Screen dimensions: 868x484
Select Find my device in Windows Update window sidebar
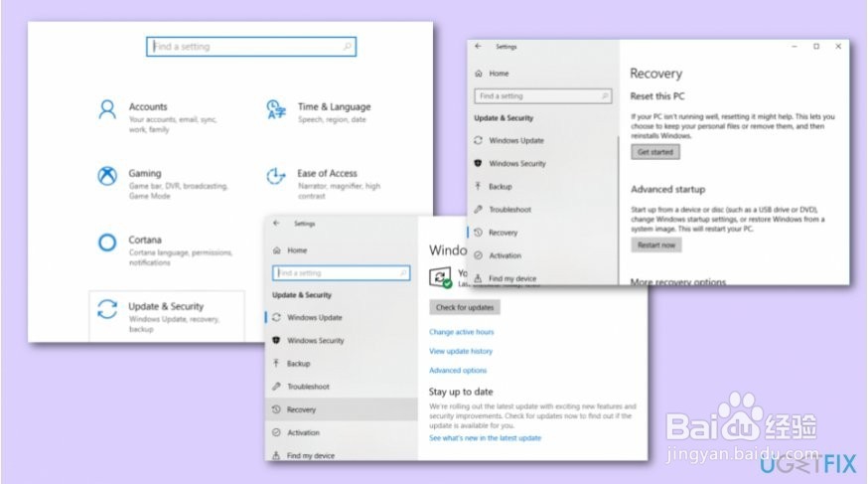(x=311, y=456)
